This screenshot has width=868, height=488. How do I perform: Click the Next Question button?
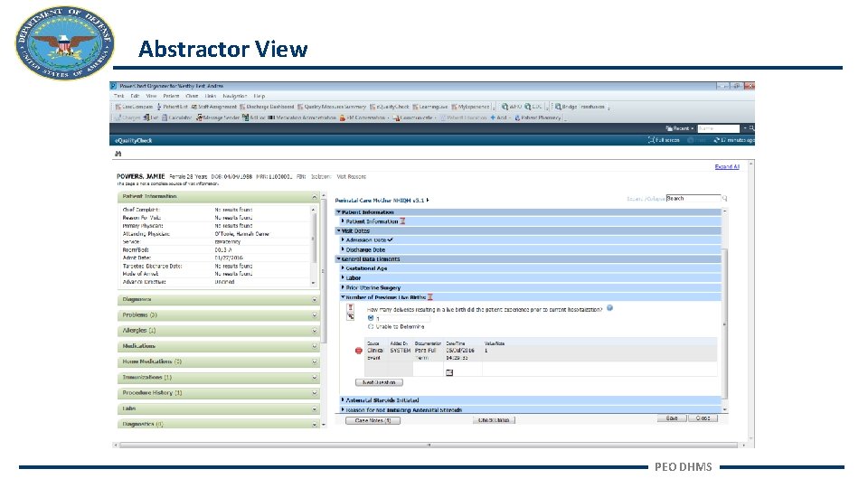pyautogui.click(x=379, y=382)
